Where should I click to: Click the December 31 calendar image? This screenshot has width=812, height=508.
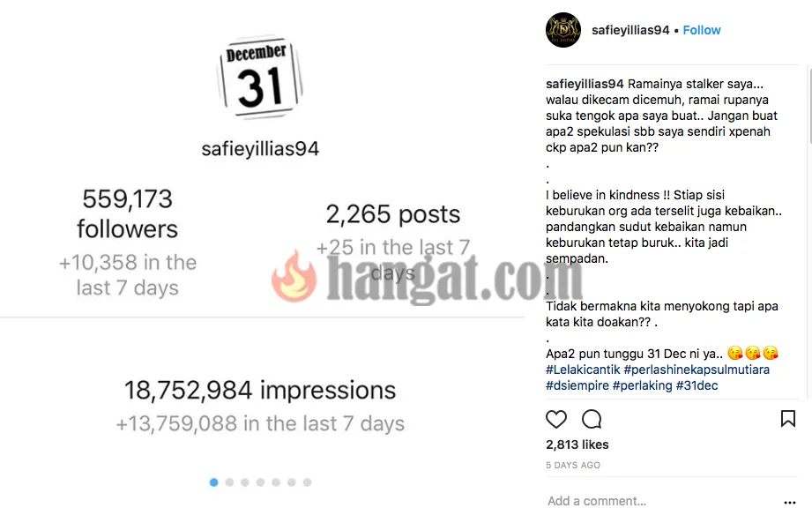pos(260,78)
